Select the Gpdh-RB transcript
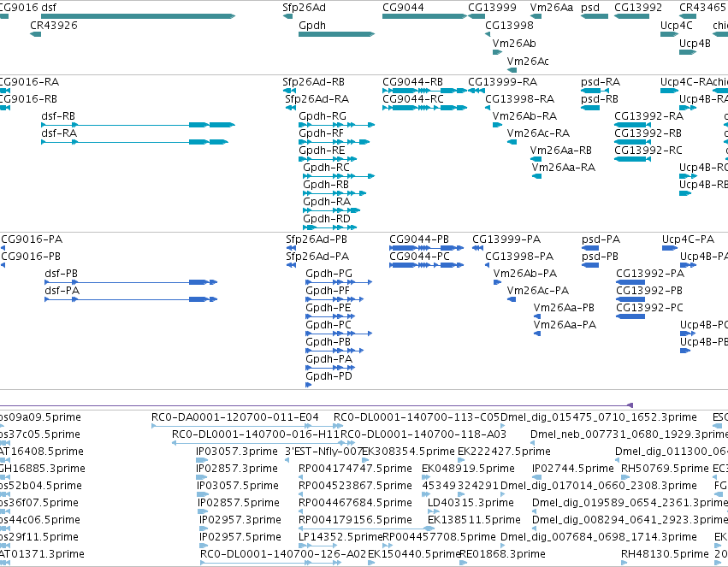The height and width of the screenshot is (567, 728). 334,193
